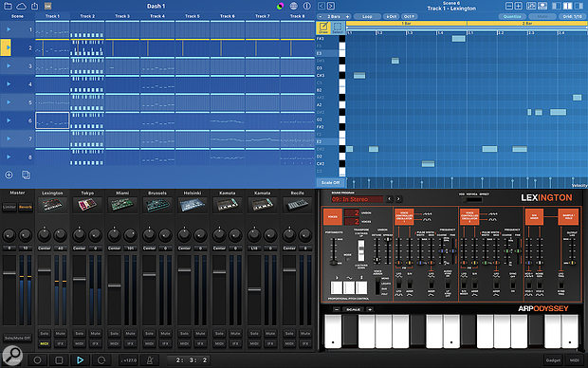
Task: Open the Lexington gadget thumbnail
Action: coord(52,205)
